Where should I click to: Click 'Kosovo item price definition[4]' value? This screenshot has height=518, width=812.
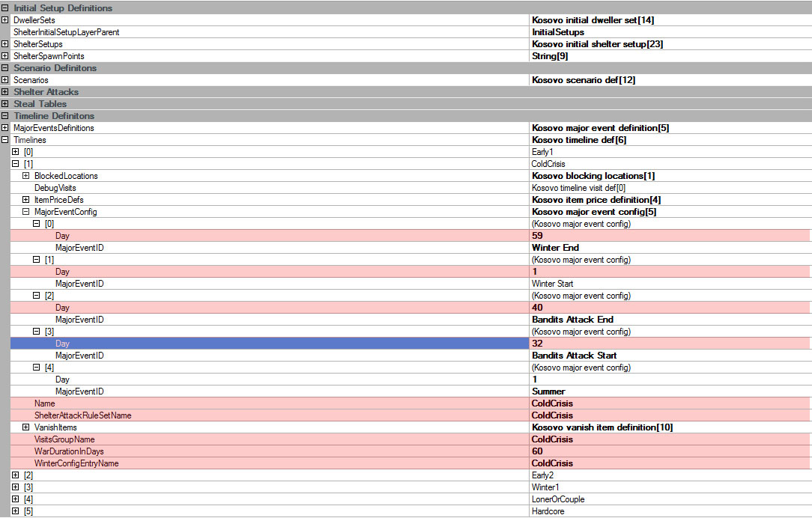pos(596,200)
